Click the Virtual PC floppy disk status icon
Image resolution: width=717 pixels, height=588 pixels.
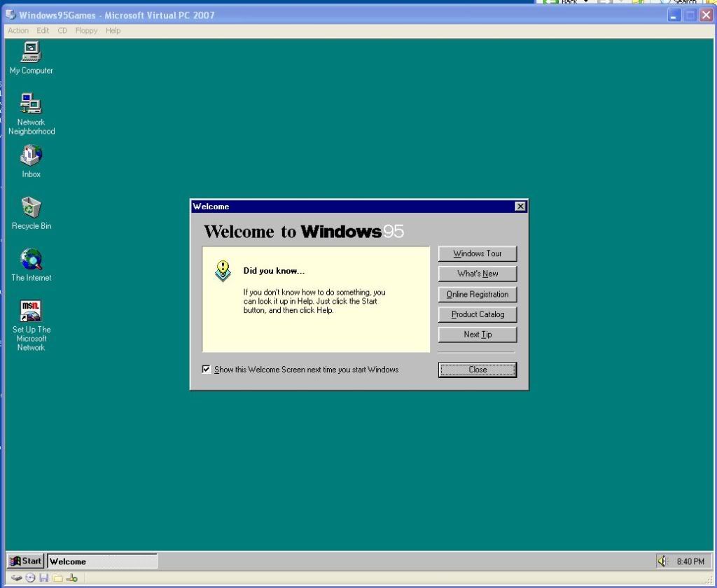43,578
